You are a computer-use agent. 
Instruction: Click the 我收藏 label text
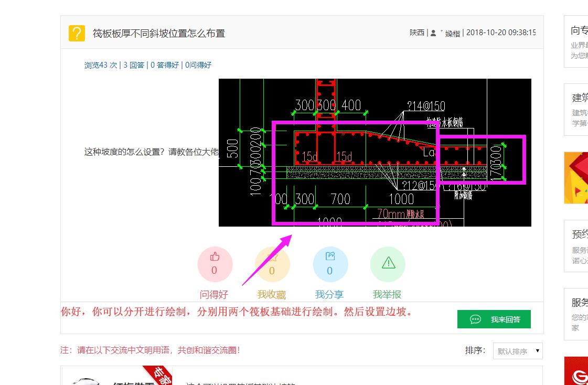272,295
